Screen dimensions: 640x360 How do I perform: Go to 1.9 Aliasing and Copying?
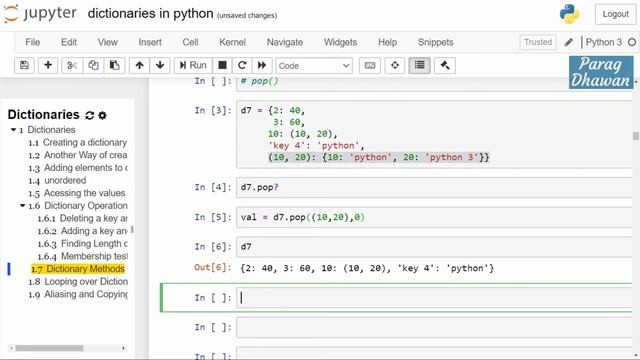[78, 294]
